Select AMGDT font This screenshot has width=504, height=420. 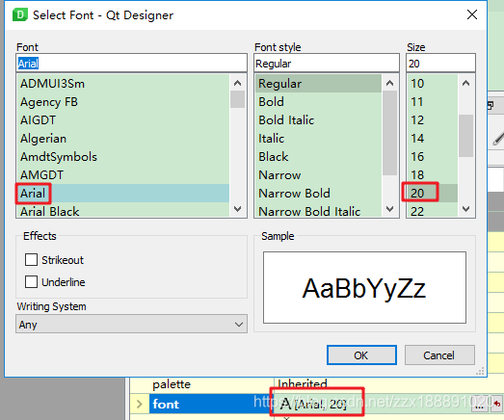pyautogui.click(x=123, y=175)
